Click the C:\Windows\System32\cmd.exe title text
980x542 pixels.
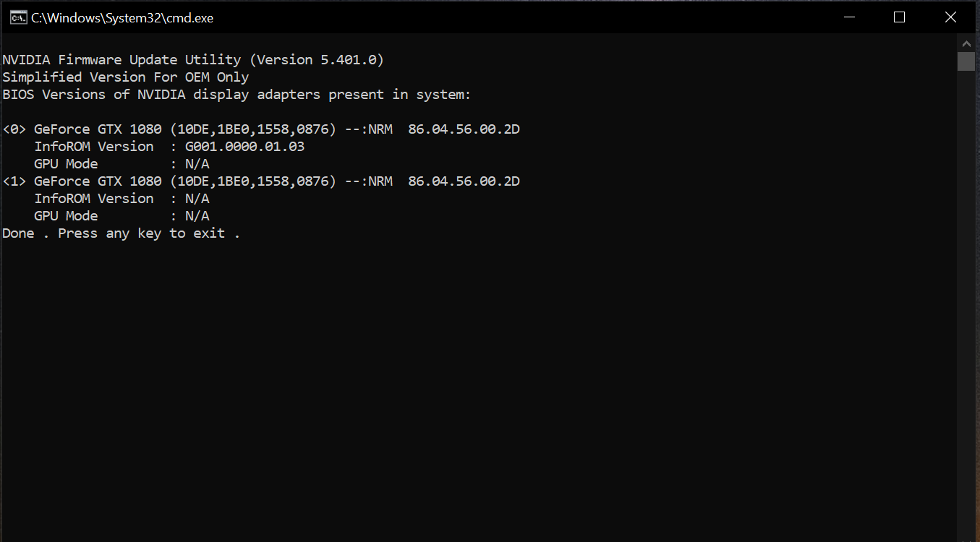click(x=122, y=18)
